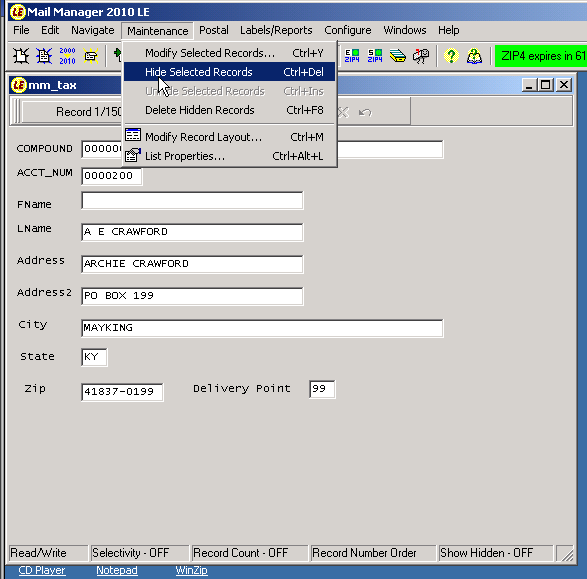
Task: Toggle the Selectivity - OFF status panel
Action: pos(140,553)
